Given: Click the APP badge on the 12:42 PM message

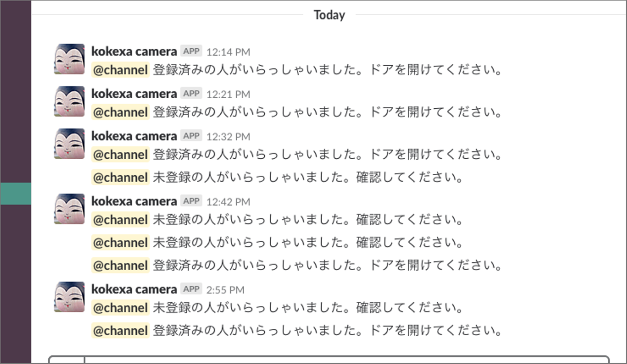Looking at the screenshot, I should [x=191, y=201].
